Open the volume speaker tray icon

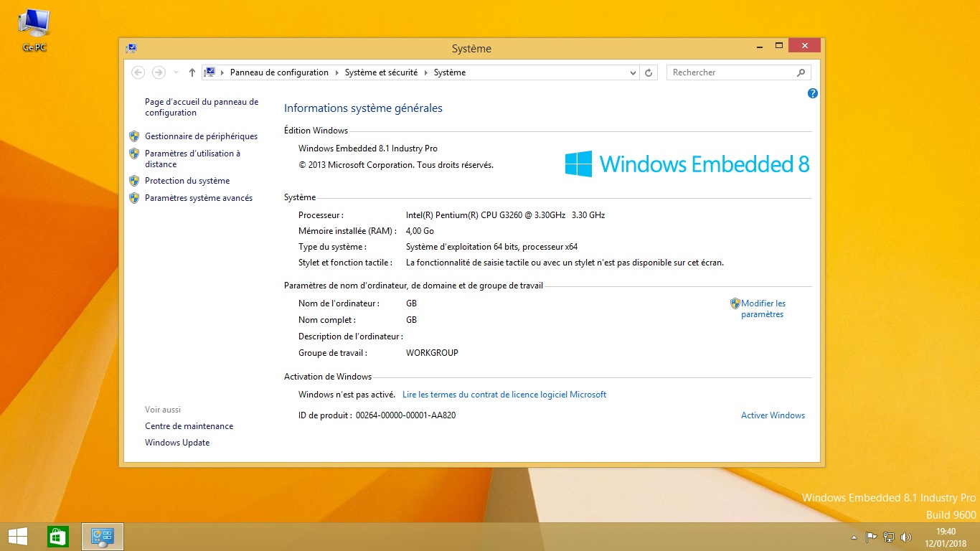[906, 537]
